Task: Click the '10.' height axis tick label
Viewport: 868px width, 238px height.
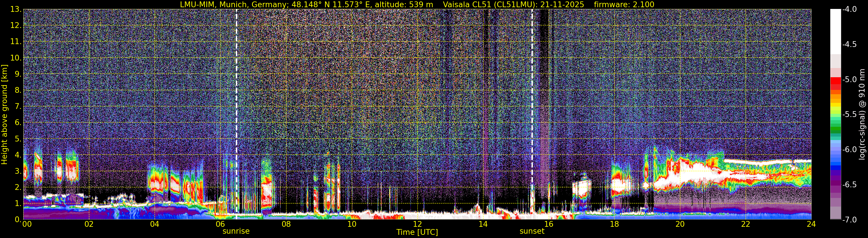Action: pos(16,58)
